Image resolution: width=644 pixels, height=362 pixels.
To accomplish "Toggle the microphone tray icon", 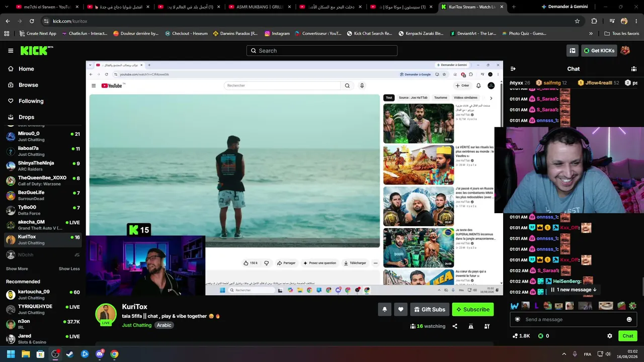I will pyautogui.click(x=575, y=354).
